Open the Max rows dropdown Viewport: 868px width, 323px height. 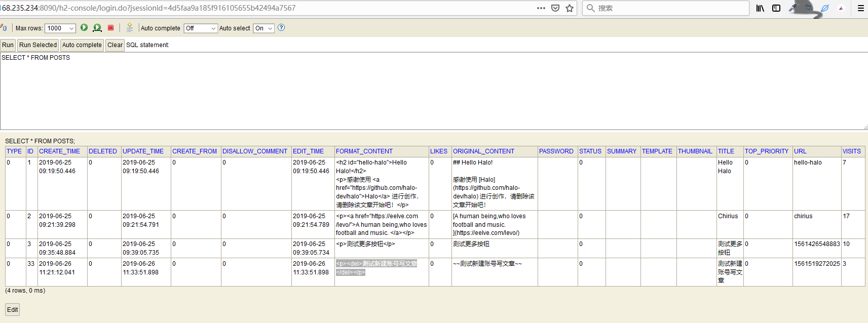[x=60, y=28]
